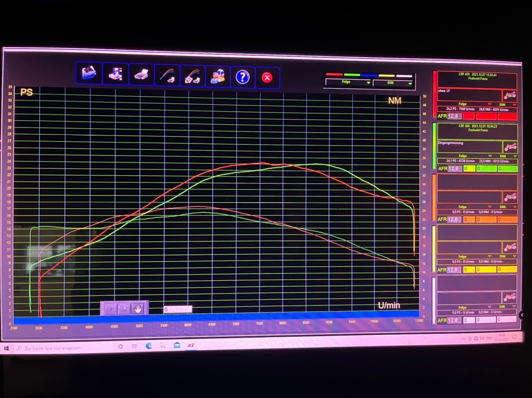Click the AFR 12,8 field in red panel

pos(454,116)
